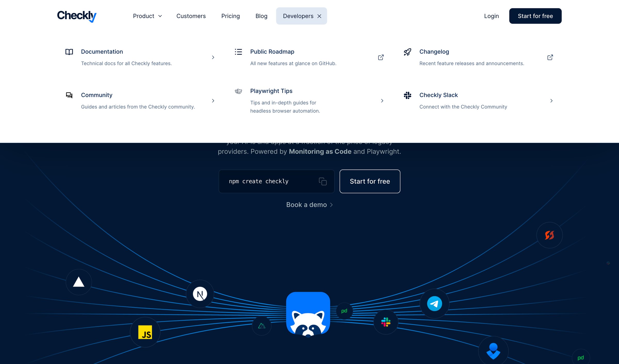The width and height of the screenshot is (619, 364).
Task: Click the Next.js N logo bubble
Action: [200, 294]
